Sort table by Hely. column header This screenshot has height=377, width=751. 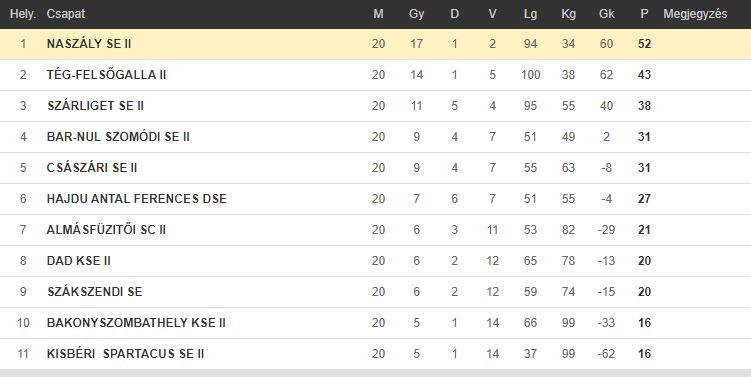[23, 14]
